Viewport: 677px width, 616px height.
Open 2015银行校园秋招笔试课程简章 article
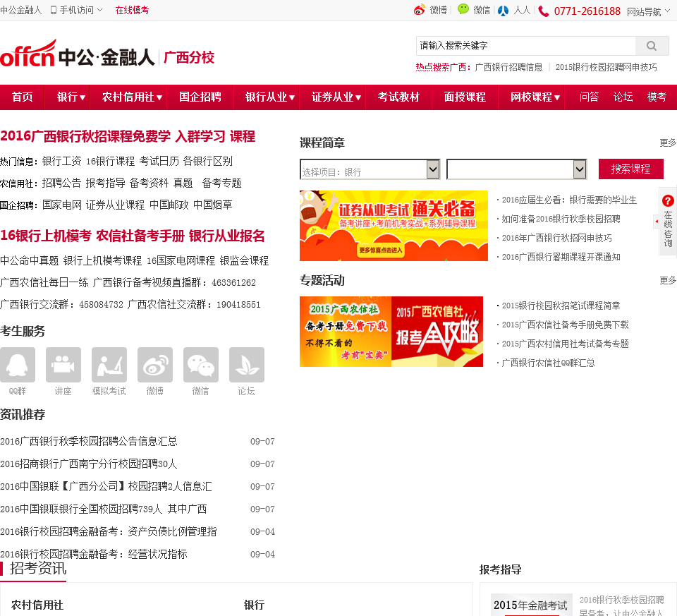[x=561, y=306]
